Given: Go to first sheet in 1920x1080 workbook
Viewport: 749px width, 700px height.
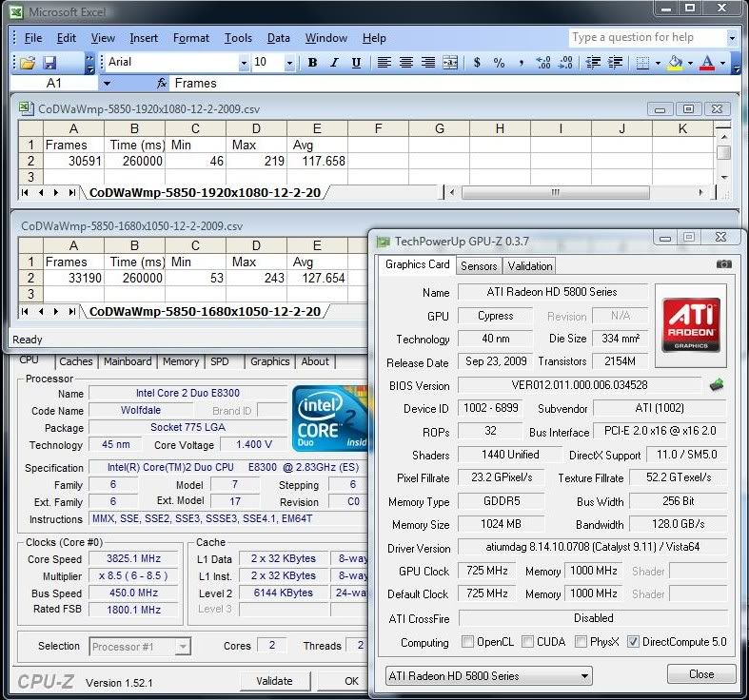Looking at the screenshot, I should (x=25, y=192).
